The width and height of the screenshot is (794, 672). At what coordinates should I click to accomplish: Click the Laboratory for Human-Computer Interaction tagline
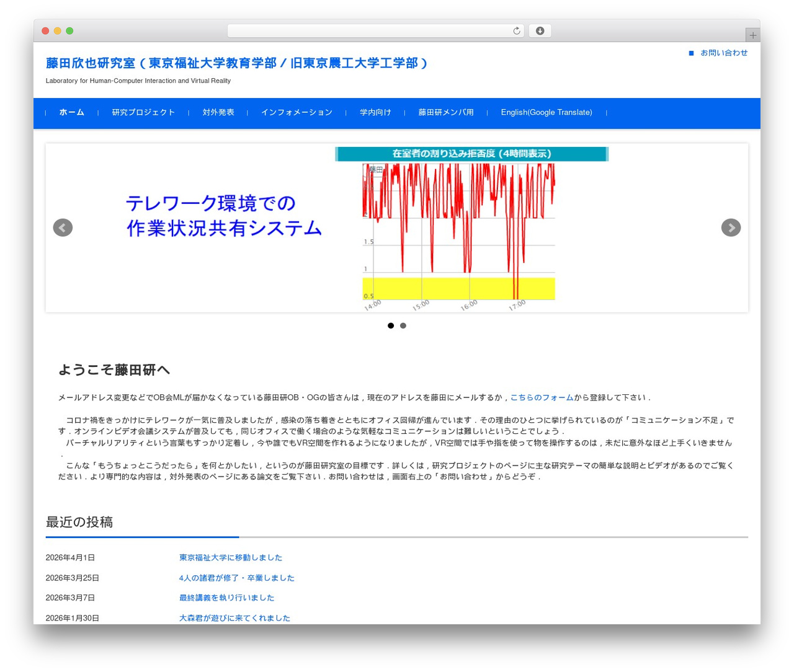pyautogui.click(x=138, y=81)
